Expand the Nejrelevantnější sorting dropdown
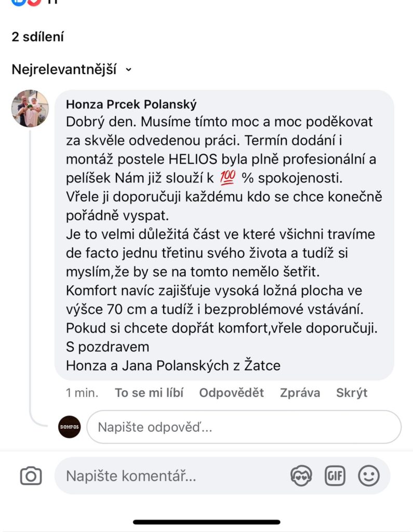 tap(72, 70)
